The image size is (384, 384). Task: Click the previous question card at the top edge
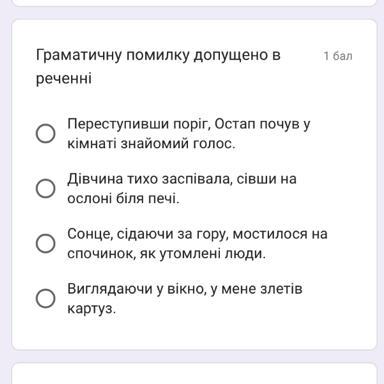coord(194,3)
